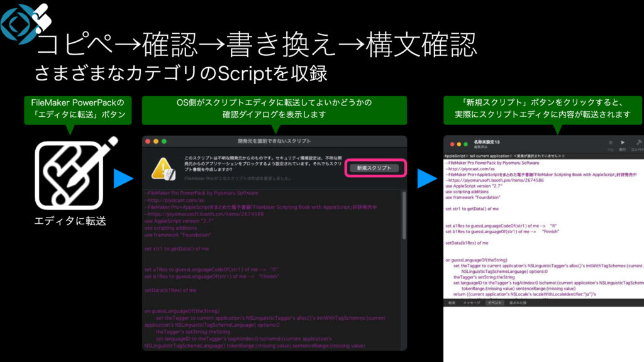Click the yellow warning icon in dialog

coord(163,167)
